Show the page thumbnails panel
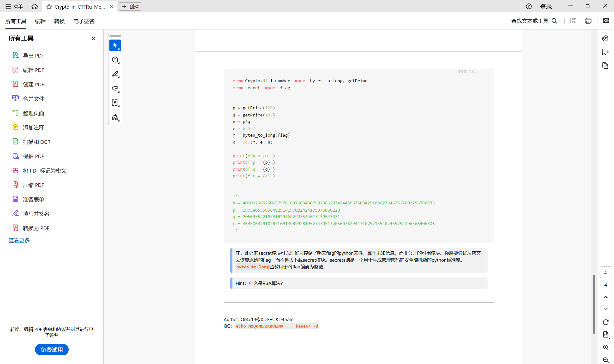The image size is (614, 364). (605, 66)
